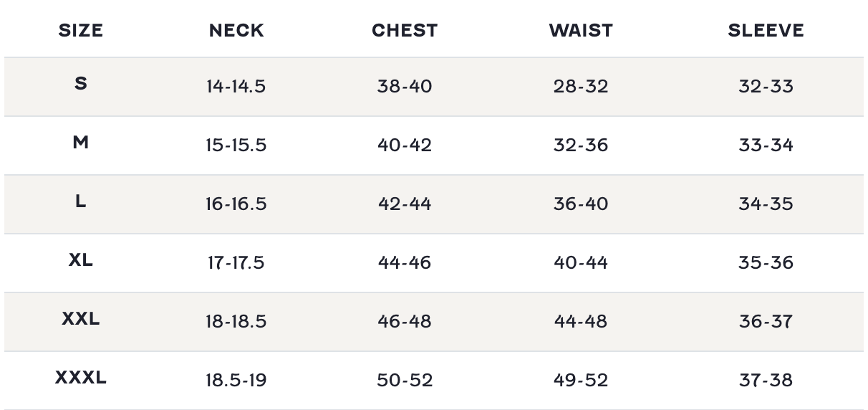This screenshot has height=410, width=868.
Task: Select the S size row label
Action: (x=81, y=83)
